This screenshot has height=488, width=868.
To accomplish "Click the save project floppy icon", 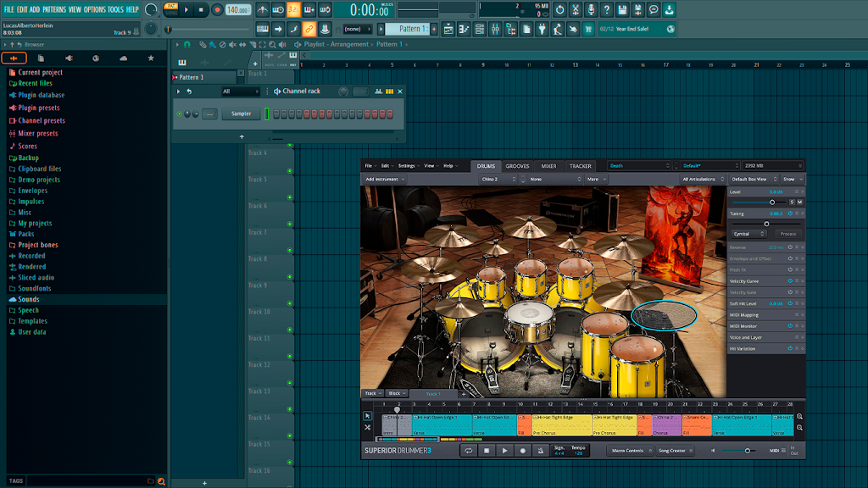I will click(622, 9).
